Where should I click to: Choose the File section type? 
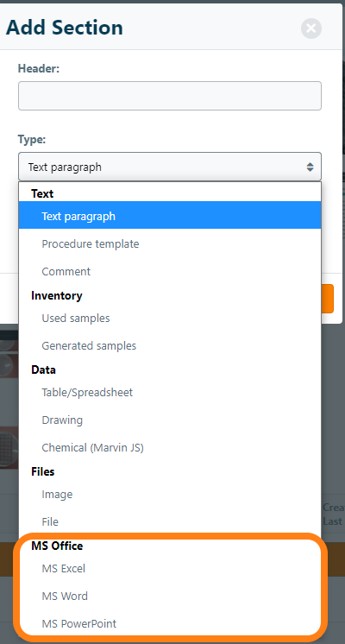pyautogui.click(x=170, y=521)
